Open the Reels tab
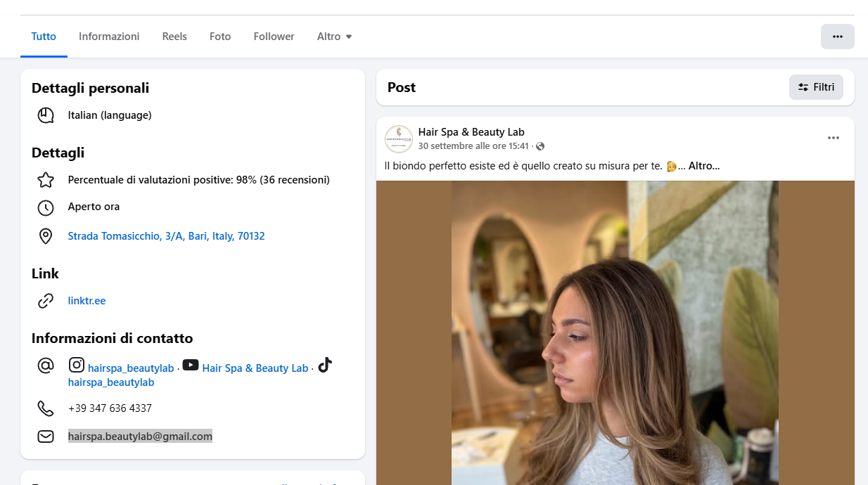The image size is (868, 485). pyautogui.click(x=174, y=37)
